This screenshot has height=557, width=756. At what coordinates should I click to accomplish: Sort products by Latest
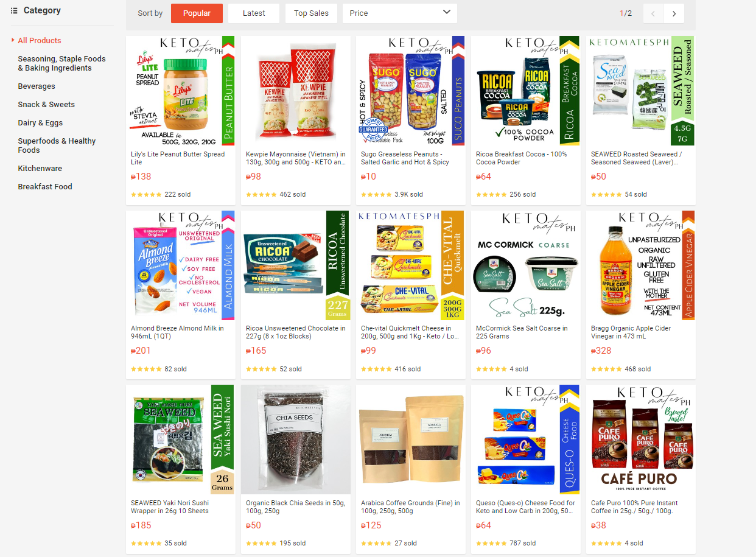[254, 13]
